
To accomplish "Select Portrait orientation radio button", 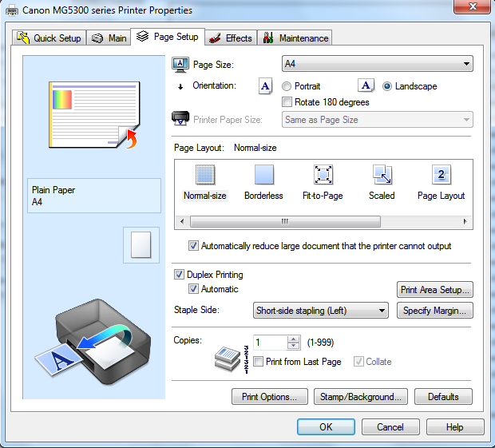I will pyautogui.click(x=287, y=86).
